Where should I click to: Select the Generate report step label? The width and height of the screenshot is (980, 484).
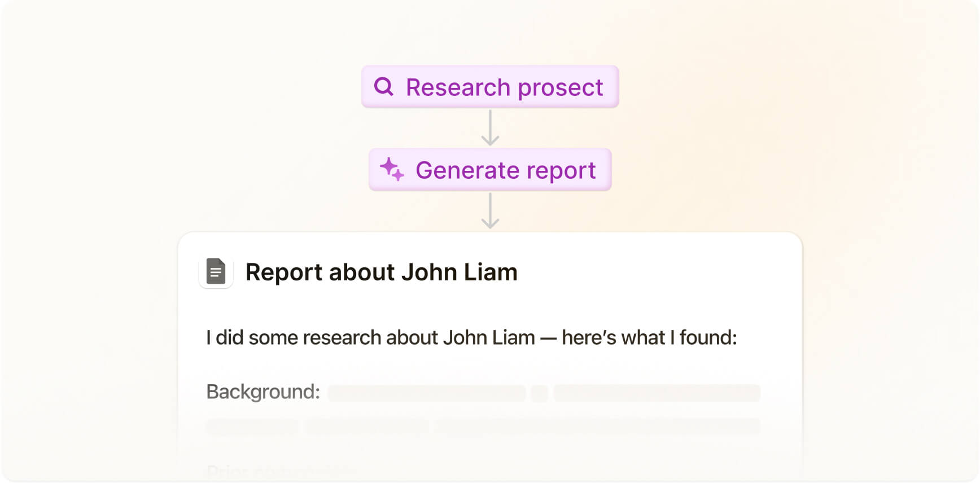(x=505, y=170)
